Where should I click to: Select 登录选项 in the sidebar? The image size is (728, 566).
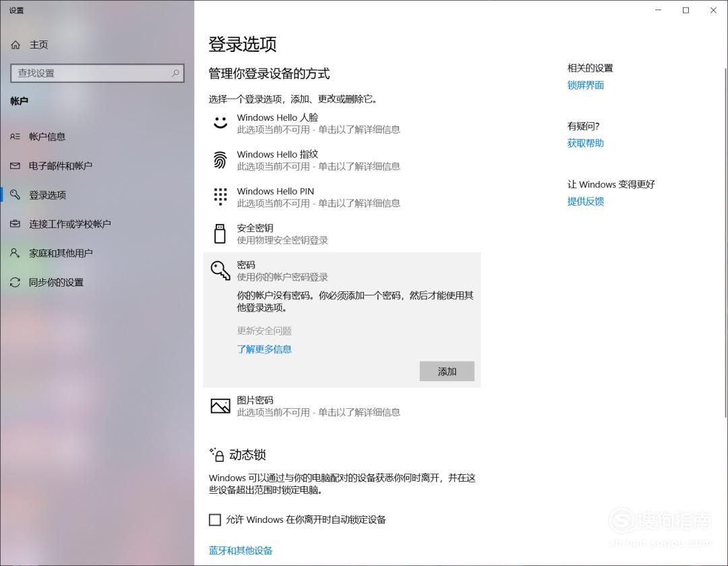point(47,195)
